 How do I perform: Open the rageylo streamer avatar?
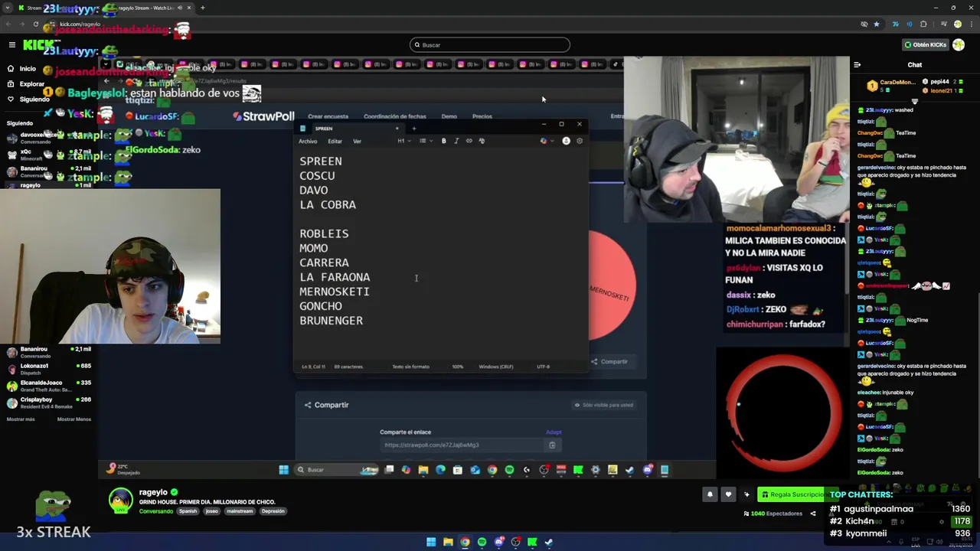click(120, 500)
